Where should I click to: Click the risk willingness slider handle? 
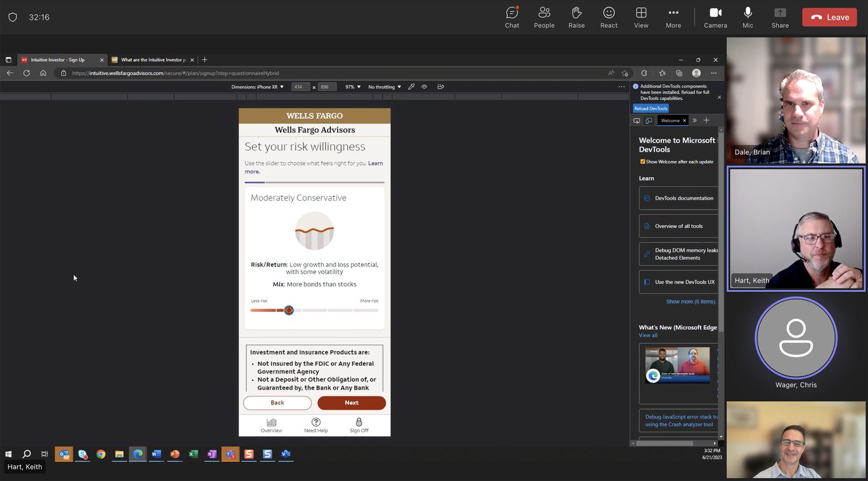pyautogui.click(x=289, y=310)
